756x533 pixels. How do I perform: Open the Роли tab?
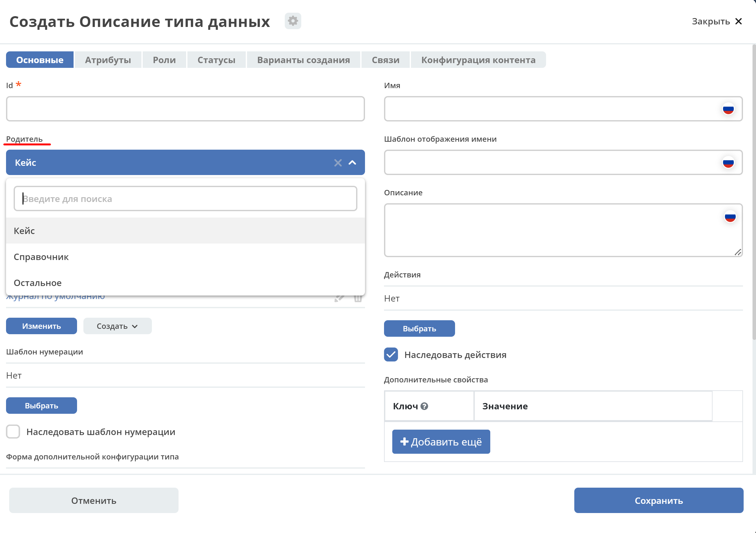[164, 60]
